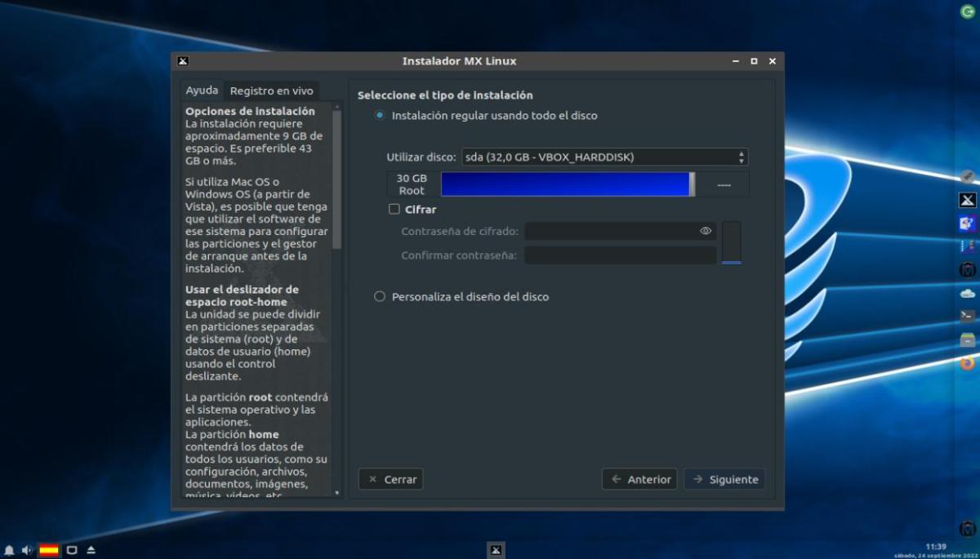
Task: Click the Siguiente button
Action: 724,479
